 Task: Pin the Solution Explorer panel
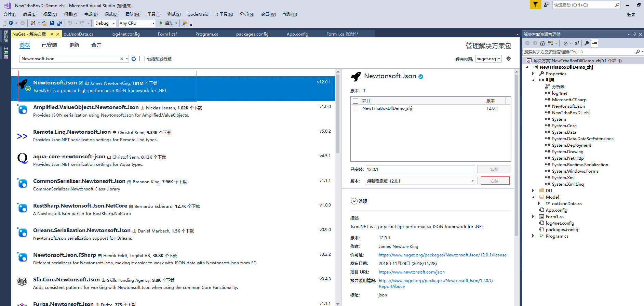coord(634,34)
